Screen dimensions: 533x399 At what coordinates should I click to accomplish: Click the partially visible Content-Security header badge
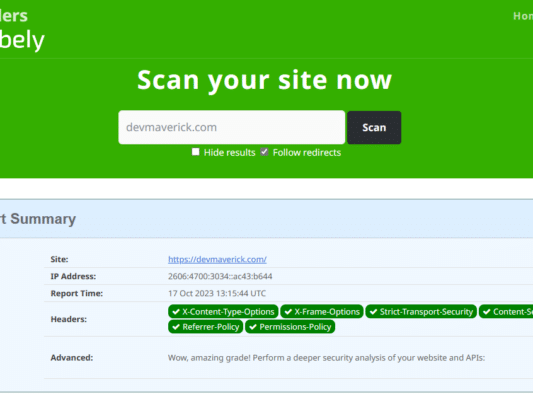click(506, 312)
